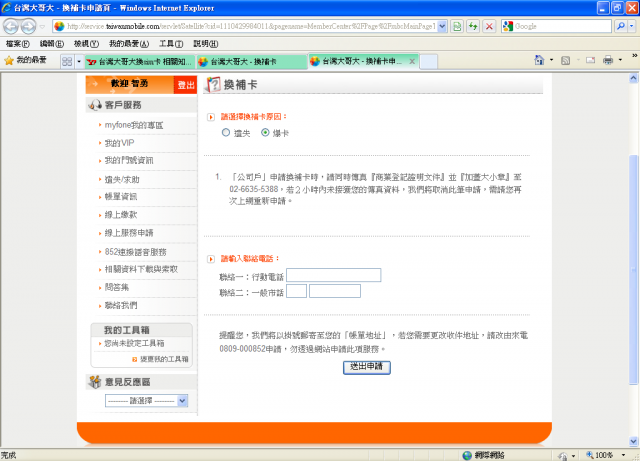Click the Refresh page icon
This screenshot has height=461, width=640.
[473, 27]
